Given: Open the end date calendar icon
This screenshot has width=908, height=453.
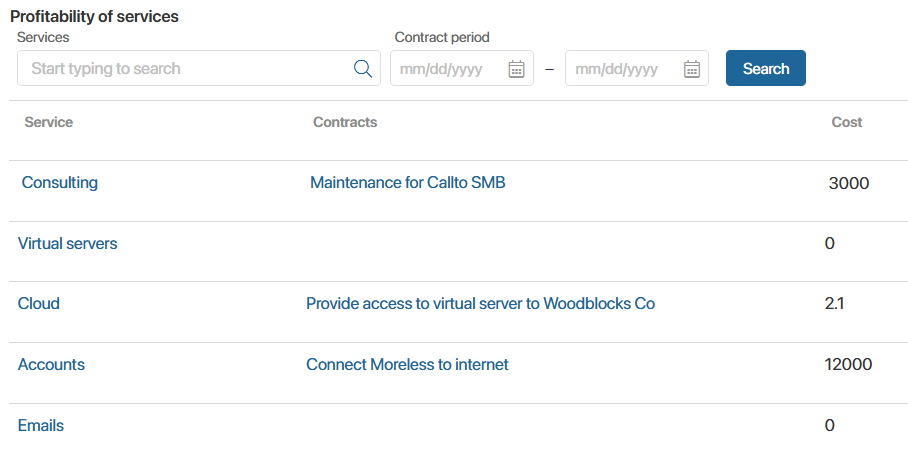Looking at the screenshot, I should [x=691, y=69].
